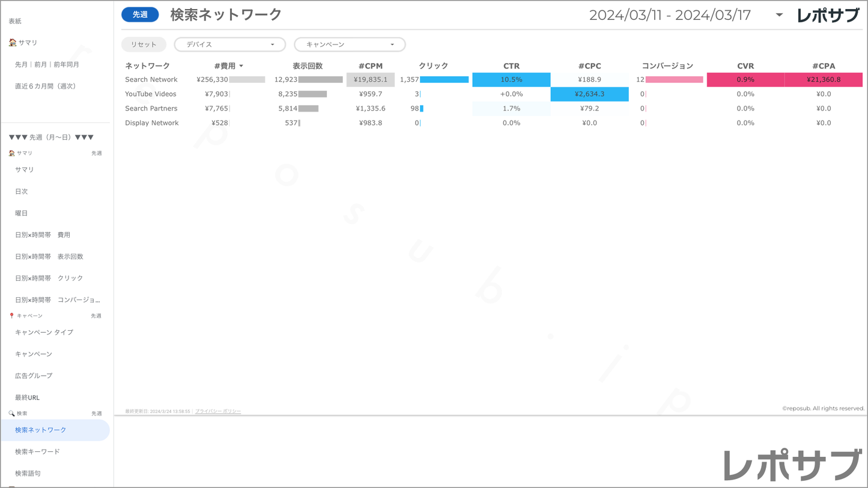Viewport: 868px width, 488px height.
Task: Click the pin icon next to キャンペーン section
Action: [11, 316]
